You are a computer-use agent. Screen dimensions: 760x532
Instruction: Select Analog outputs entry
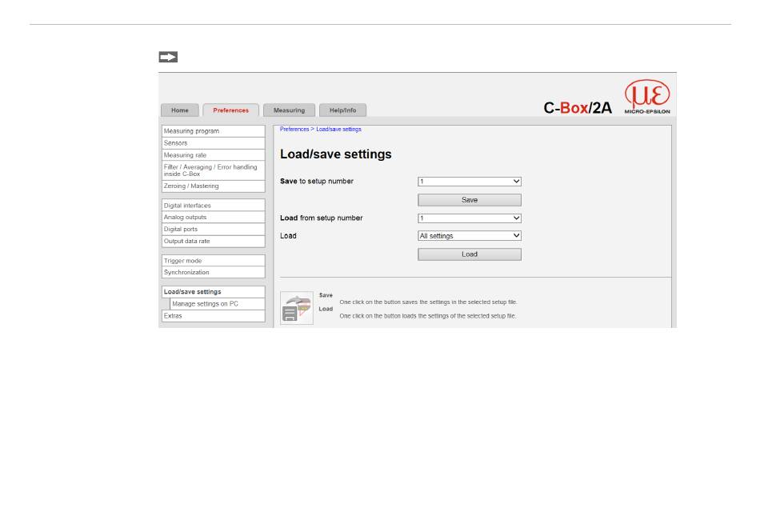(214, 217)
